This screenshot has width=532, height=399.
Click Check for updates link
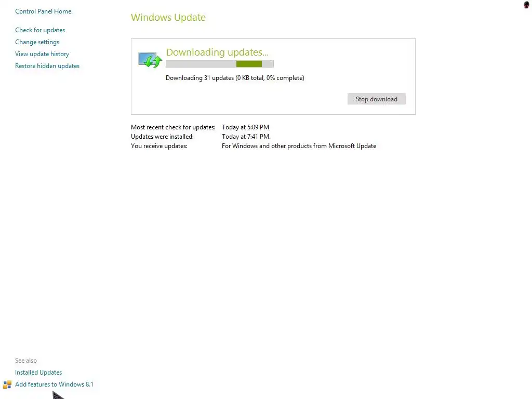(40, 30)
